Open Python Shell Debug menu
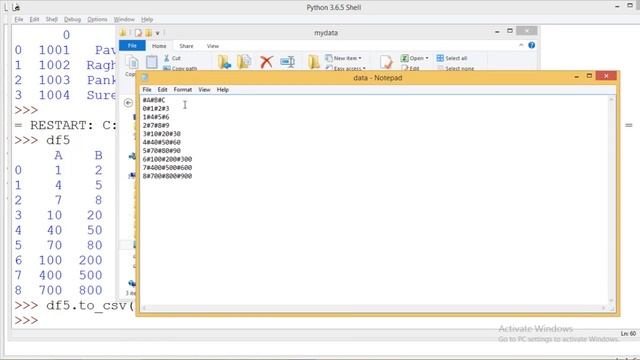Image resolution: width=640 pixels, height=360 pixels. 72,20
